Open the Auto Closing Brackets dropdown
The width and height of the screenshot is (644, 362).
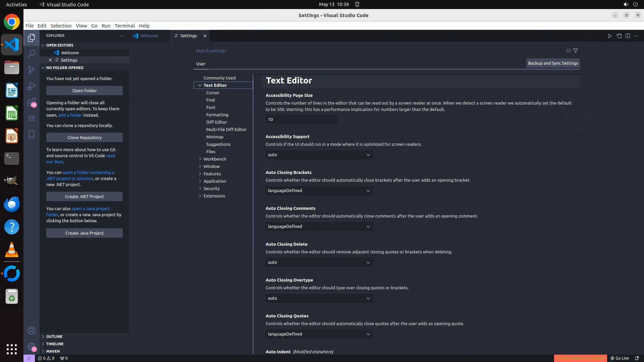(x=319, y=191)
